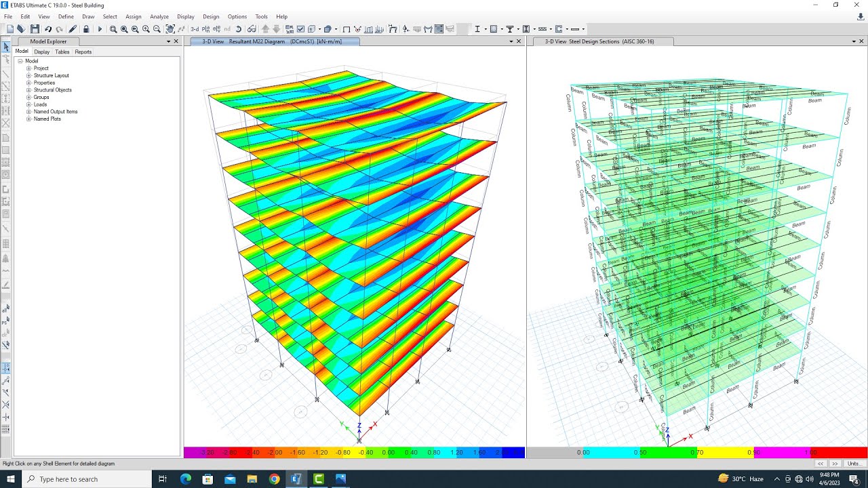Click the show undeformed shape icon

coord(347,29)
